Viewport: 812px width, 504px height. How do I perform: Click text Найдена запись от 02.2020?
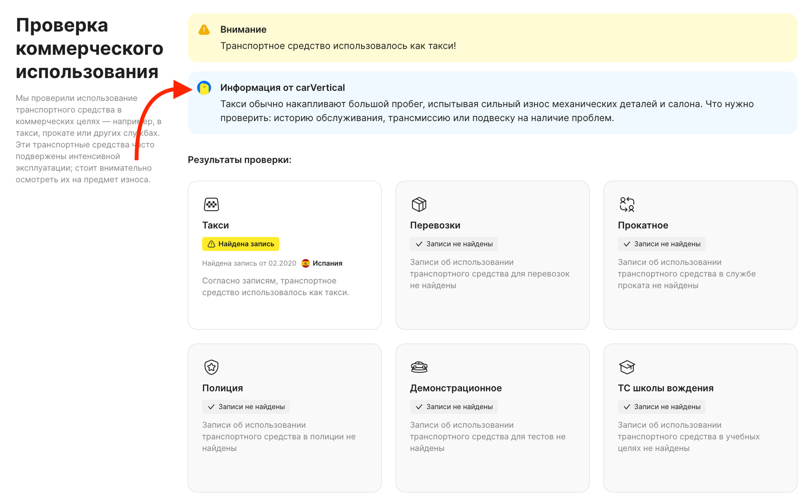point(249,263)
